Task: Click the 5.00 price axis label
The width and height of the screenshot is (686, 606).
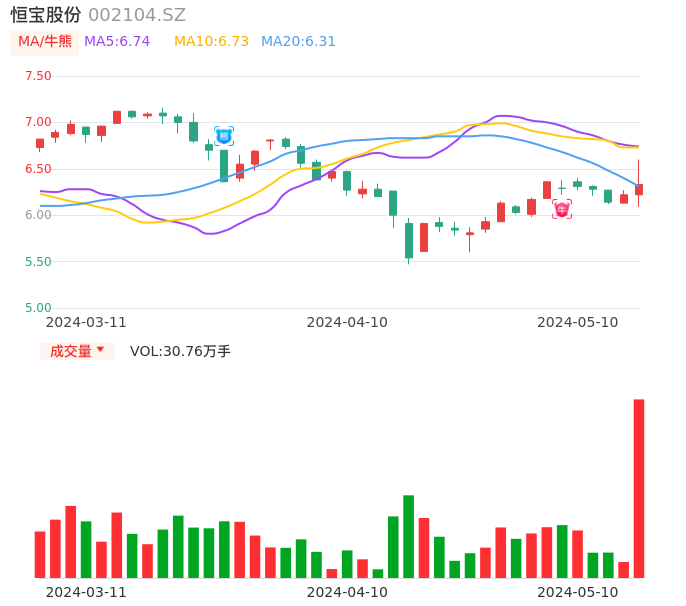Action: 38,308
